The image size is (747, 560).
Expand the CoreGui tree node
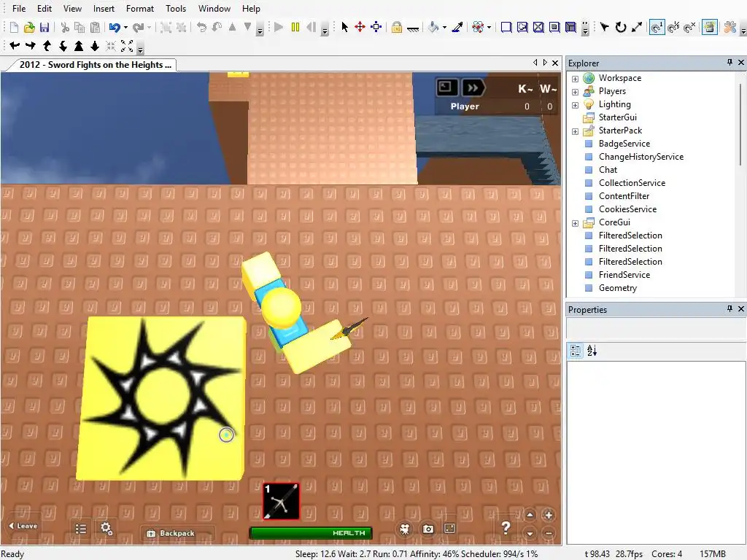click(x=575, y=223)
